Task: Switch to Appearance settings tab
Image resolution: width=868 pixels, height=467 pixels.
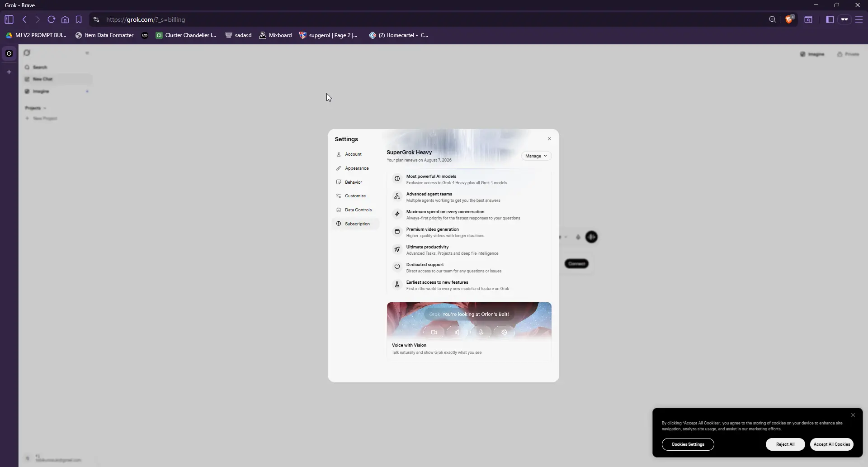Action: click(355, 168)
